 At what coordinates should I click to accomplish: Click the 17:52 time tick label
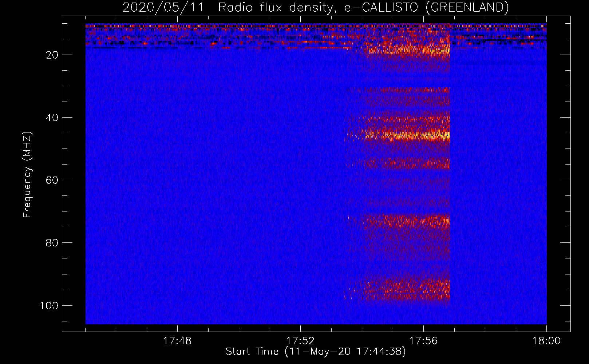point(300,341)
